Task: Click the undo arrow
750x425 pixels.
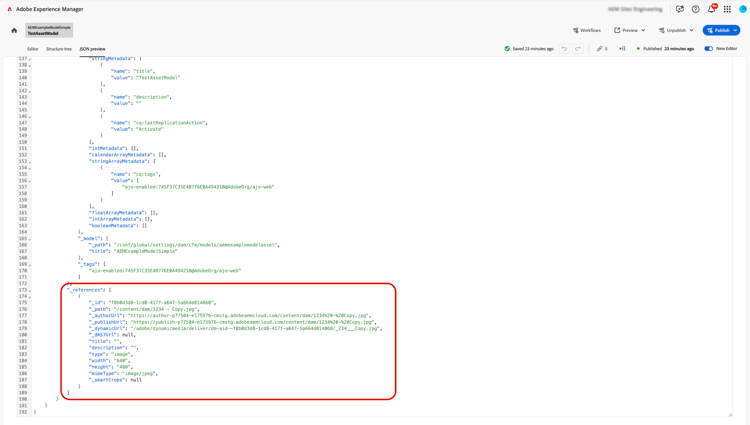Action: pos(564,49)
